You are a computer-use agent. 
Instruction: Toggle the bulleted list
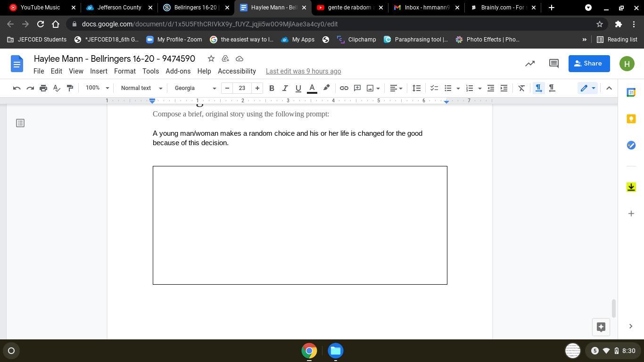point(448,88)
